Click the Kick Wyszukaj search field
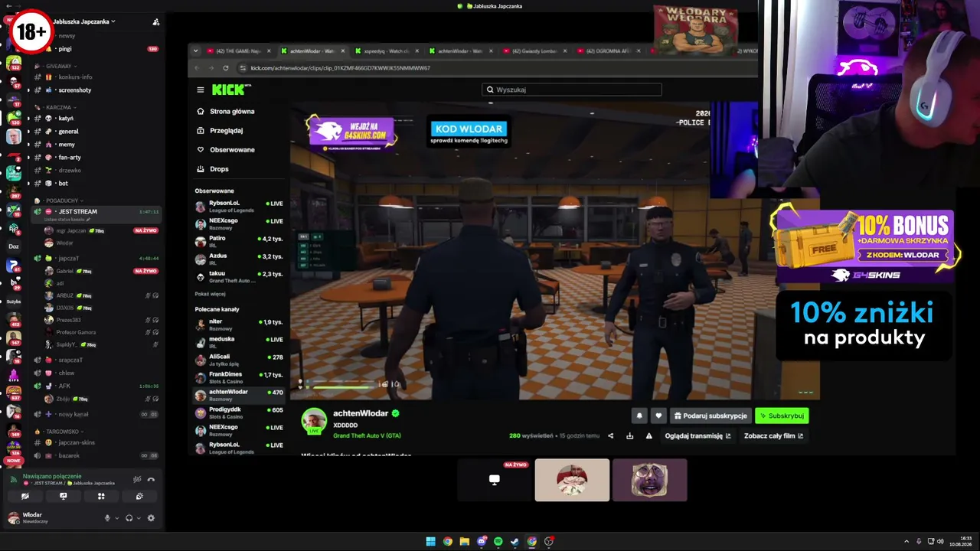Screen dimensions: 980x551 [572, 90]
